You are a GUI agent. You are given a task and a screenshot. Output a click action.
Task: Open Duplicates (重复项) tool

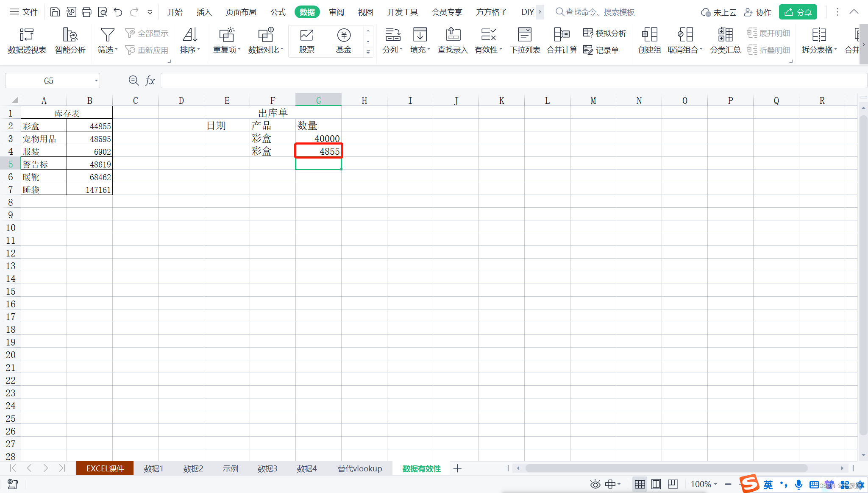point(227,41)
